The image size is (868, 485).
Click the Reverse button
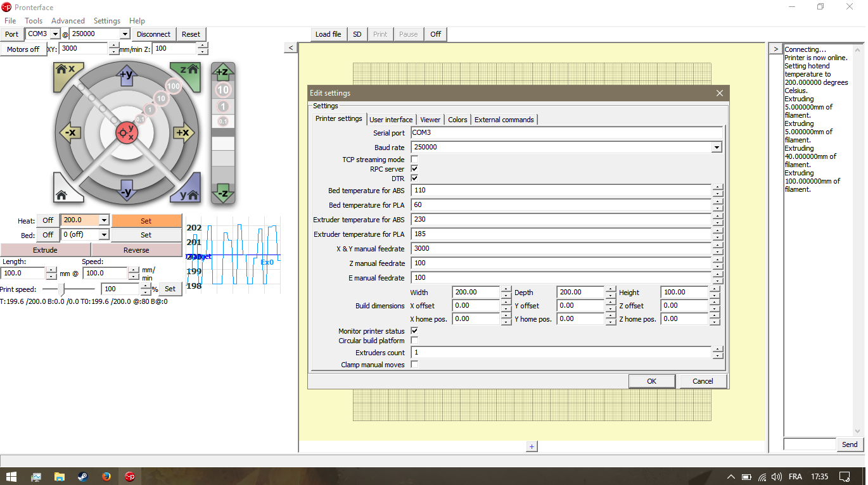point(136,250)
